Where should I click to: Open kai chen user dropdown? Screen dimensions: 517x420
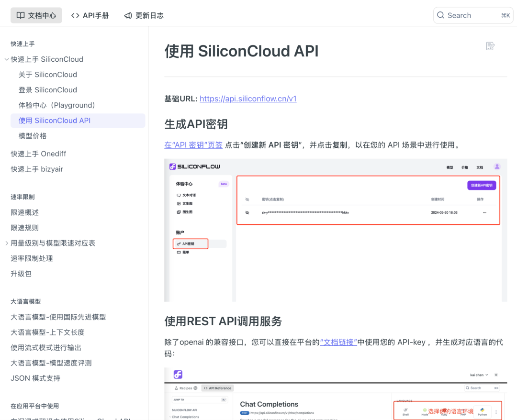pos(479,375)
